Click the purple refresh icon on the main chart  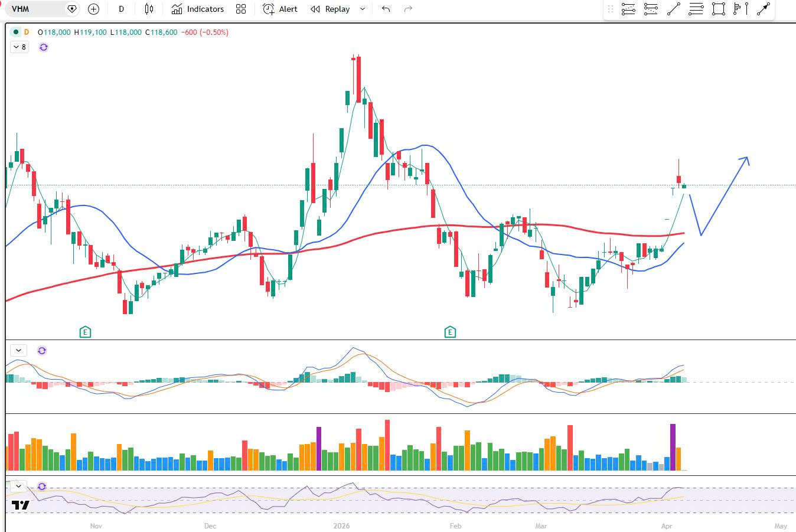(x=43, y=47)
